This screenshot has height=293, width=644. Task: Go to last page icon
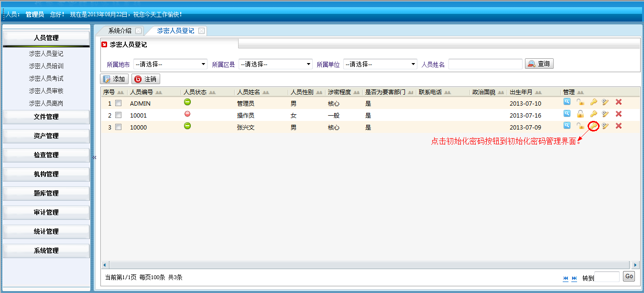click(x=574, y=278)
